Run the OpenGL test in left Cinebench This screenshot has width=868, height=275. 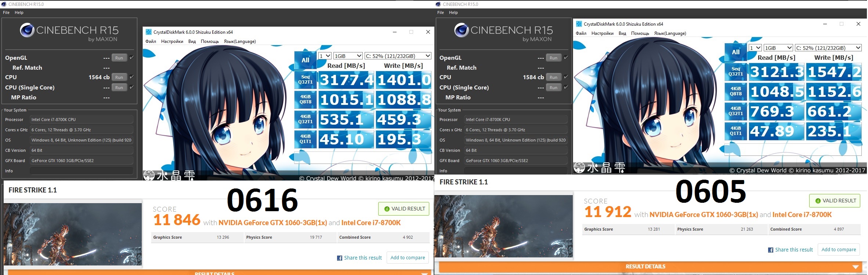tap(119, 58)
